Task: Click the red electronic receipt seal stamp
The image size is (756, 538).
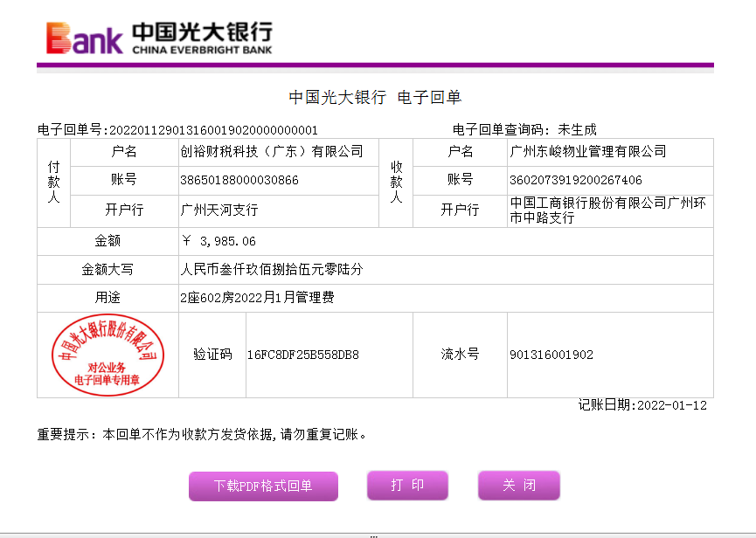Action: pos(108,355)
